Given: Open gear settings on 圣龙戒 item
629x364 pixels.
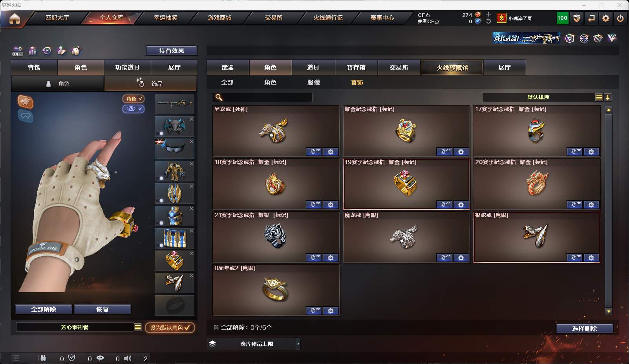Looking at the screenshot, I should pyautogui.click(x=331, y=152).
